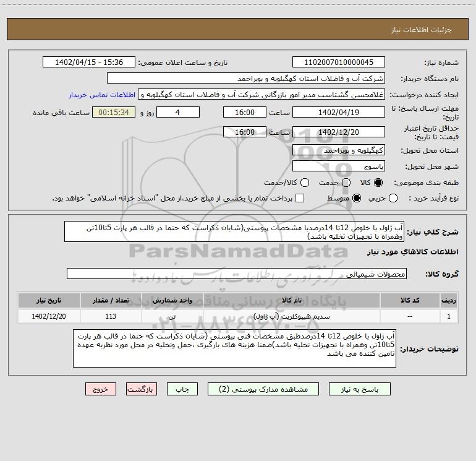
Task: Click the remaining days field showing 4
Action: 178,112
